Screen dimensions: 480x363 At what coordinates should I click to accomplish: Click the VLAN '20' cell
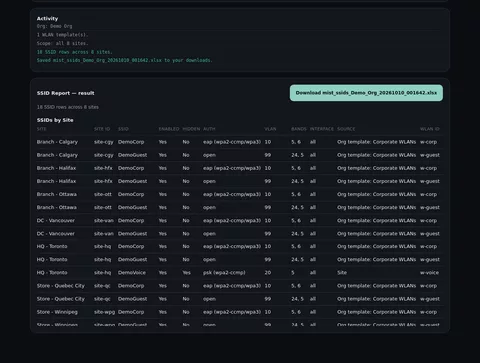click(268, 273)
